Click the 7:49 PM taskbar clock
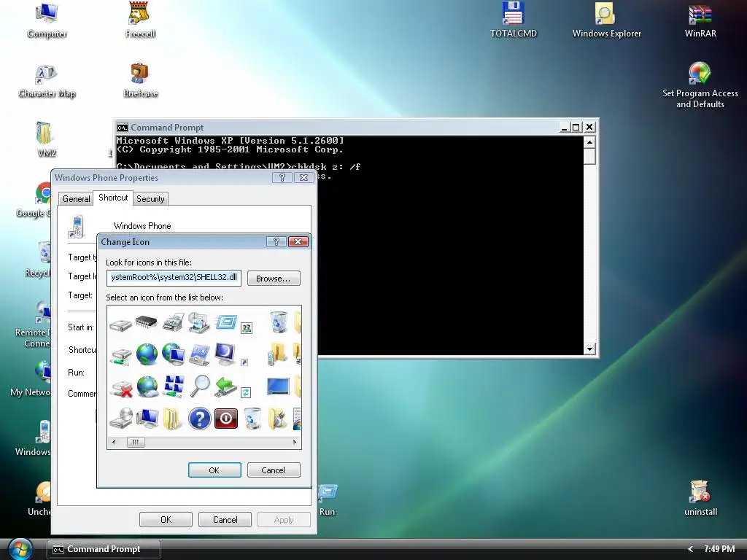The height and width of the screenshot is (560, 747). tap(719, 549)
